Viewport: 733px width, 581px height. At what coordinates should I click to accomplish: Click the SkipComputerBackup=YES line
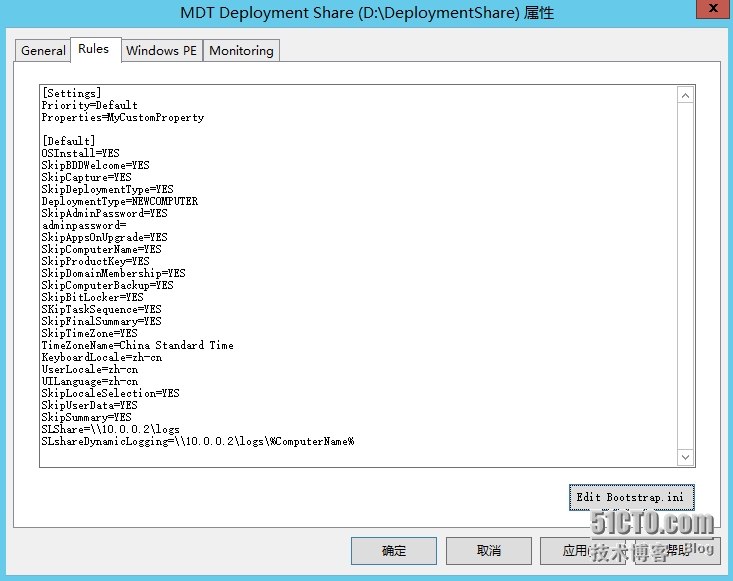click(x=108, y=285)
